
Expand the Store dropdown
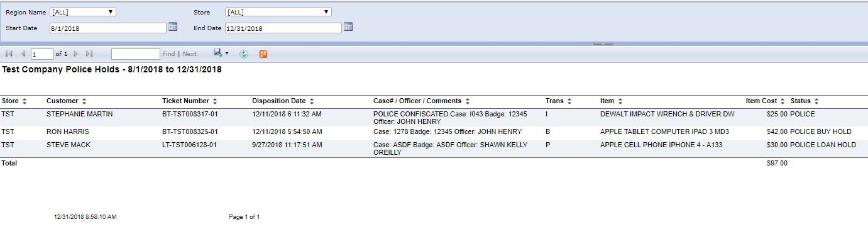tap(278, 12)
